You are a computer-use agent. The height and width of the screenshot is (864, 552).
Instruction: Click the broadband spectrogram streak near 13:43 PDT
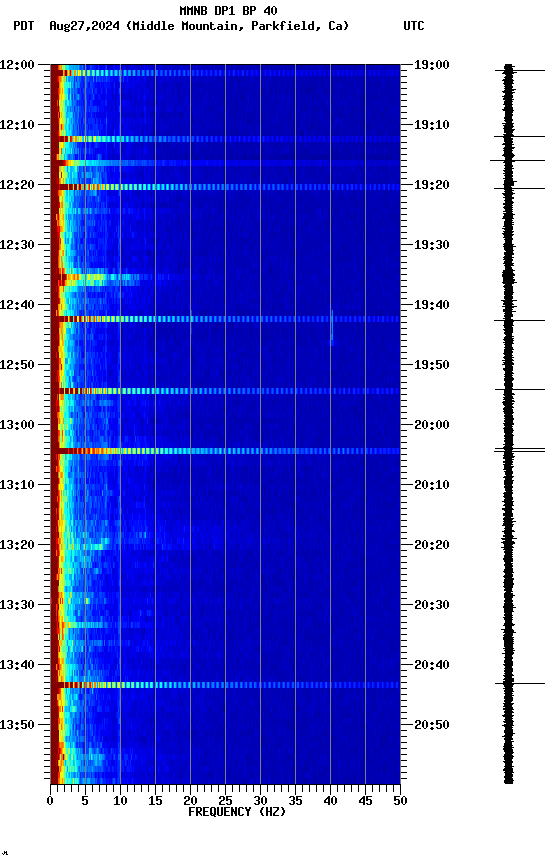coord(225,685)
